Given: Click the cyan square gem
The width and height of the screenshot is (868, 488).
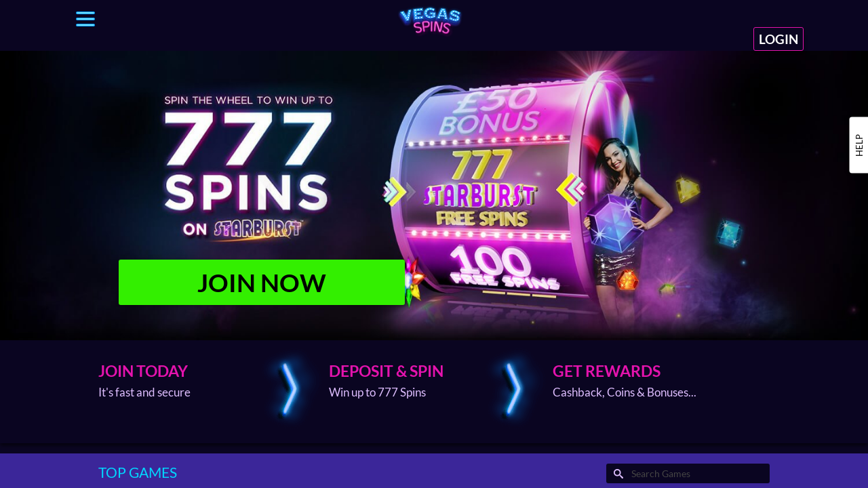Looking at the screenshot, I should pos(729,234).
